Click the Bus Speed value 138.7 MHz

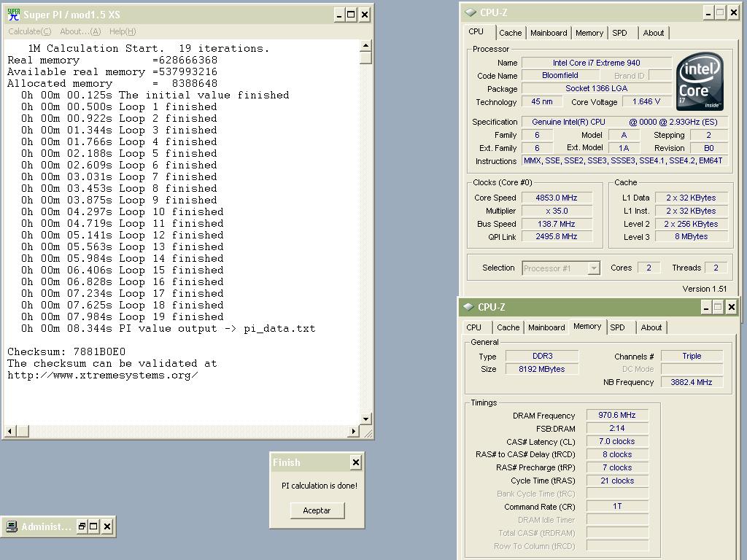557,224
